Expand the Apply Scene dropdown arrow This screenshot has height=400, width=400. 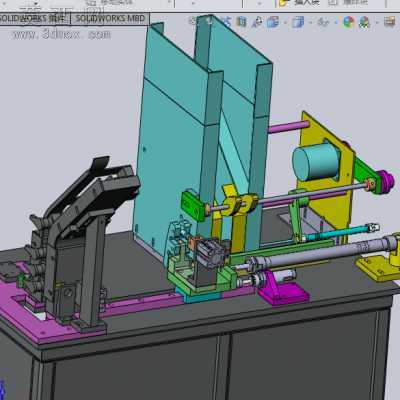[x=377, y=23]
